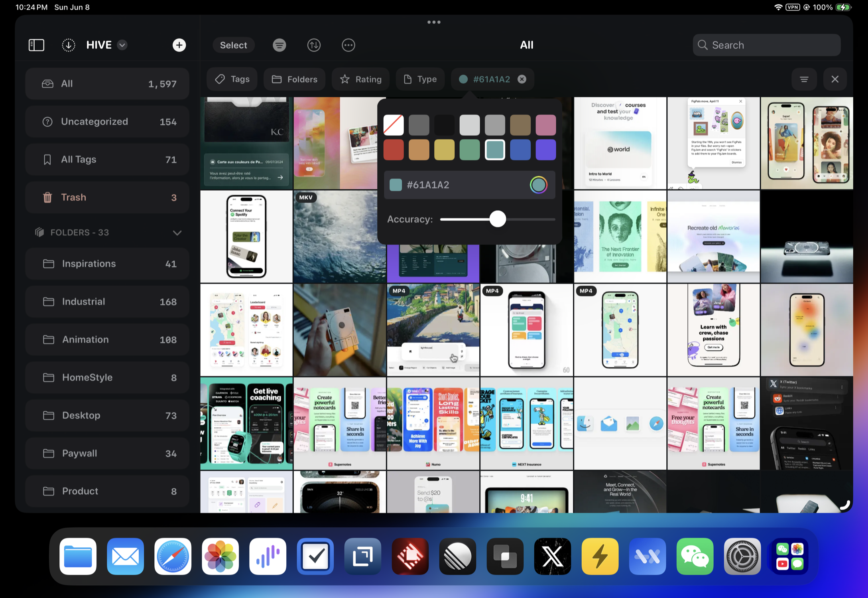Open the color wheel picker
Viewport: 868px width, 598px height.
[x=538, y=185]
